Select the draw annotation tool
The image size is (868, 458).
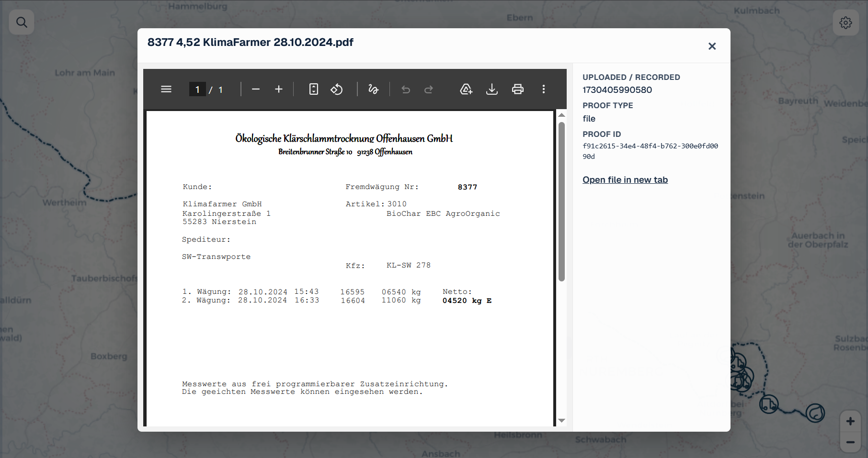tap(374, 89)
